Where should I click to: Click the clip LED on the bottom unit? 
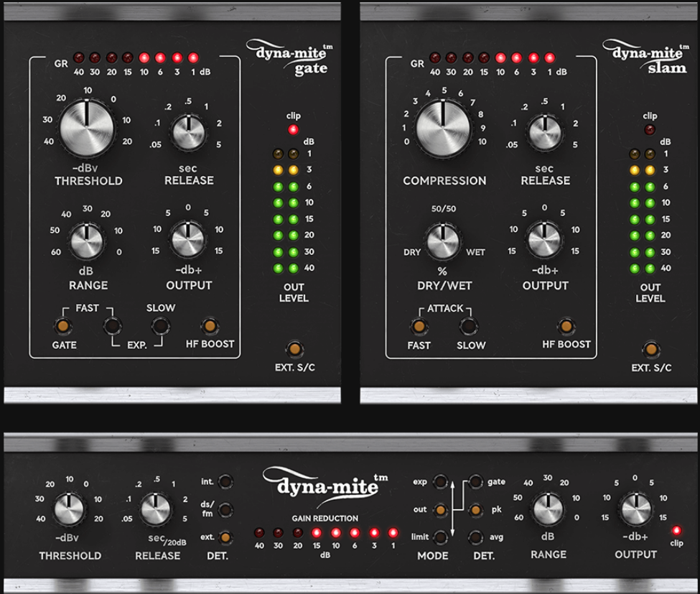pos(676,531)
